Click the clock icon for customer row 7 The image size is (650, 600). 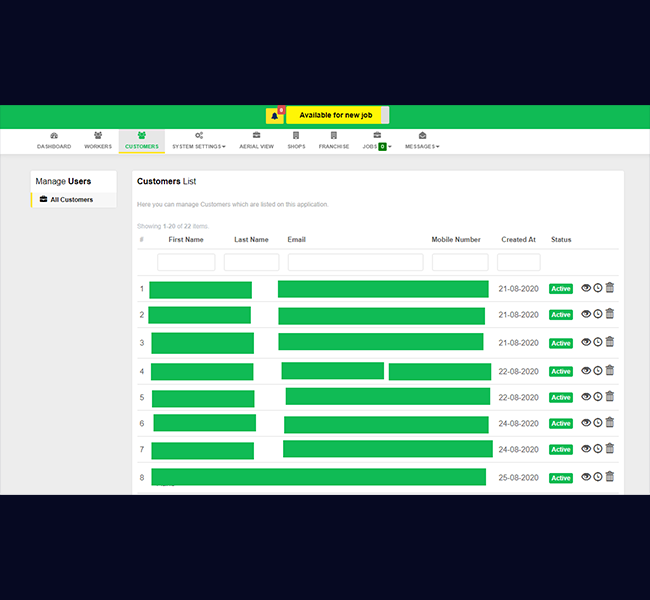tap(598, 450)
